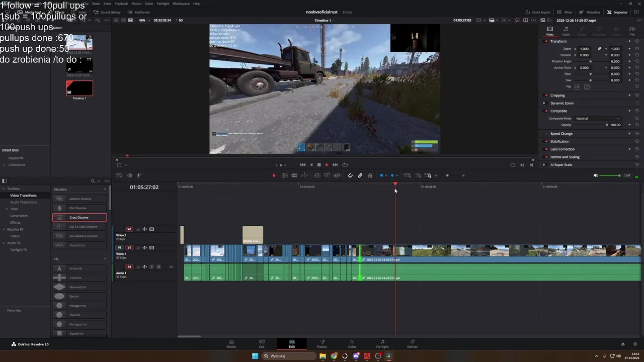
Task: Disable the Lens Correction toggle
Action: (546, 149)
